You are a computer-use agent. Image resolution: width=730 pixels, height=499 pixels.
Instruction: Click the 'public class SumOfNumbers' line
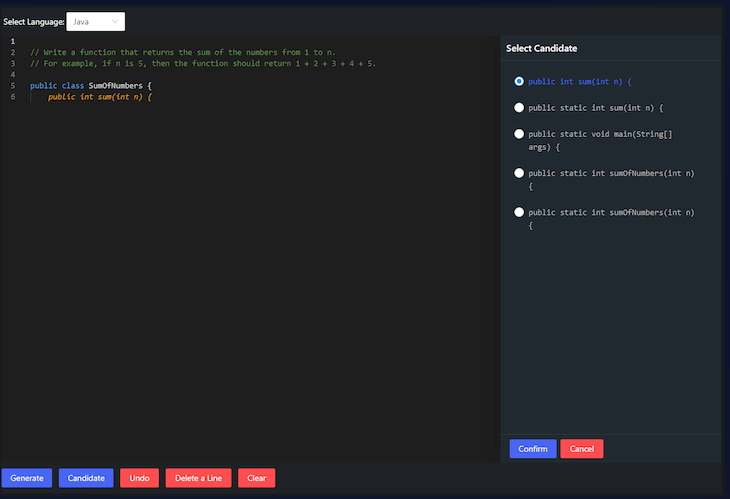[91, 86]
